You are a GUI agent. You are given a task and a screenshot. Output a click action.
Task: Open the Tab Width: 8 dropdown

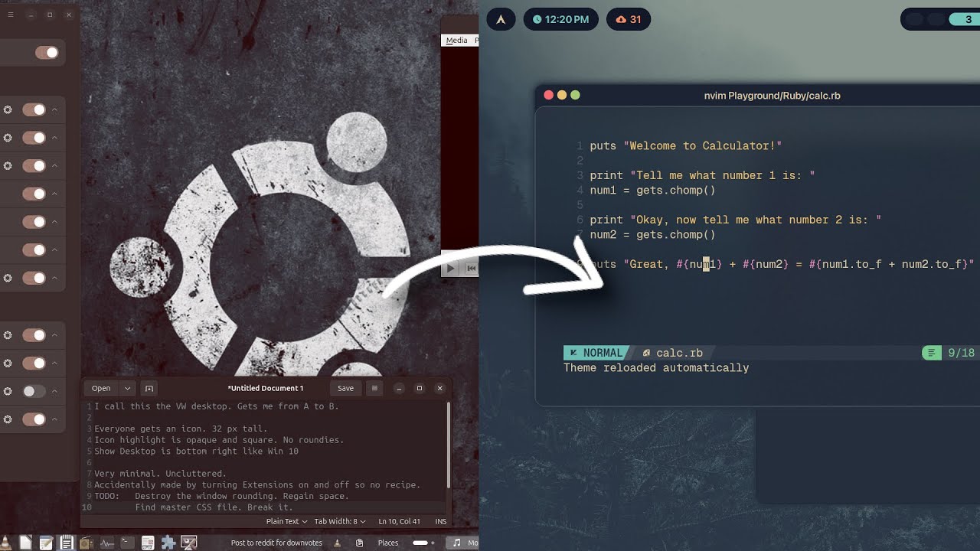point(340,521)
